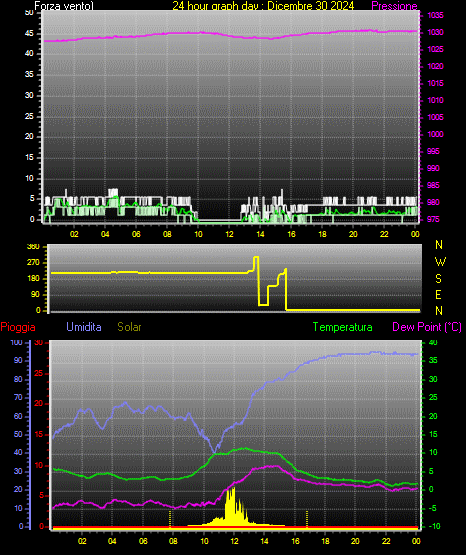The width and height of the screenshot is (466, 555).
Task: Click hour 22 on bottom chart axis
Action: pyautogui.click(x=386, y=541)
